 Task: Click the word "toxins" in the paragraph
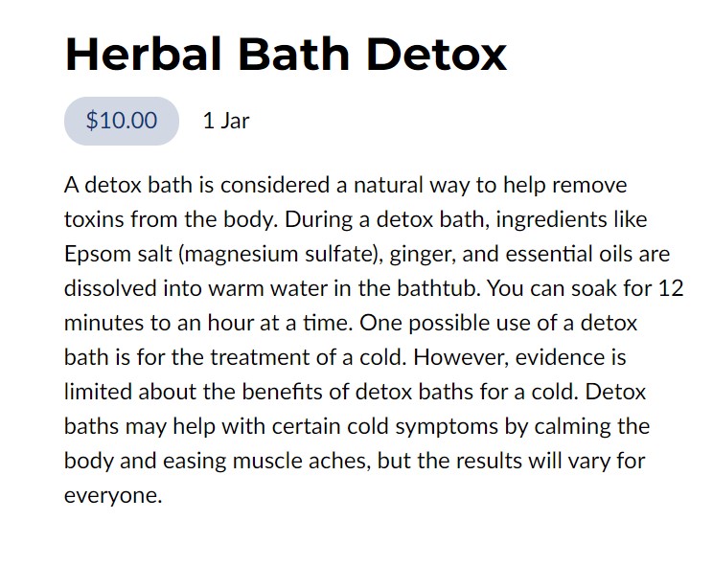tap(94, 219)
